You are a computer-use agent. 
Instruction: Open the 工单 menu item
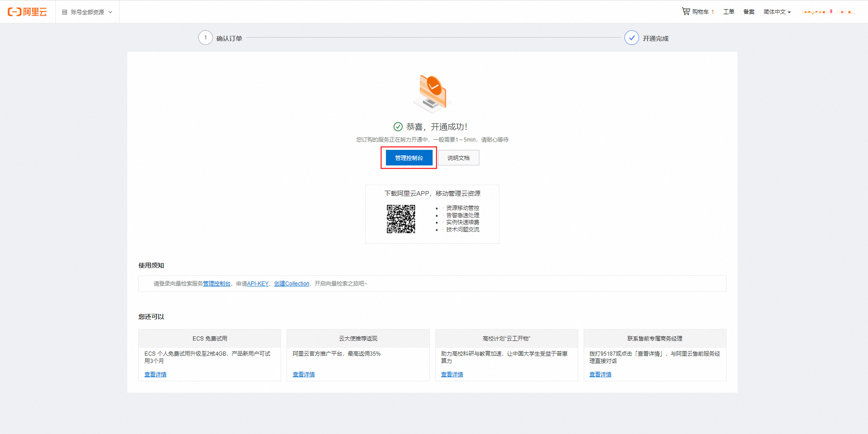pos(729,12)
